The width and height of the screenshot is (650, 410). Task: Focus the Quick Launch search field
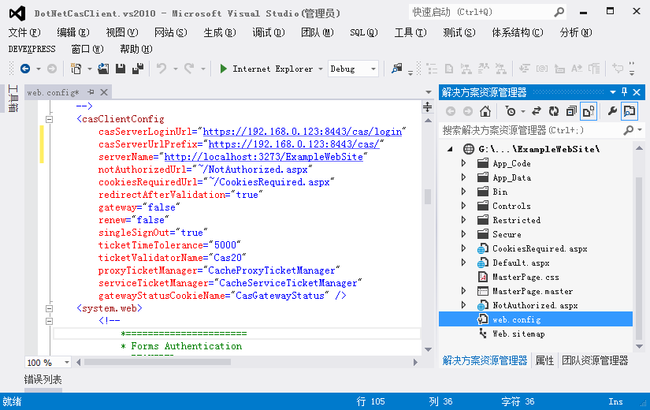(481, 12)
